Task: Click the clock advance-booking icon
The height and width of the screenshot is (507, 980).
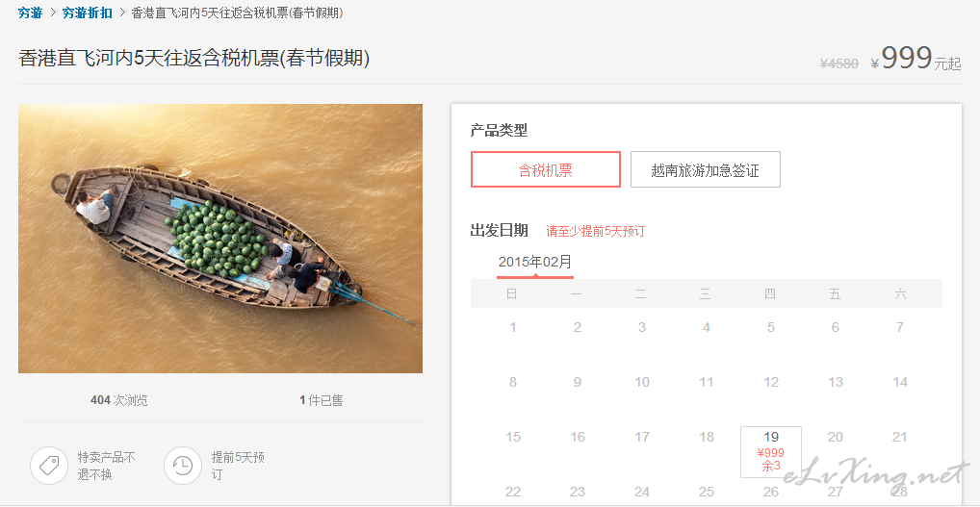Action: coord(183,466)
